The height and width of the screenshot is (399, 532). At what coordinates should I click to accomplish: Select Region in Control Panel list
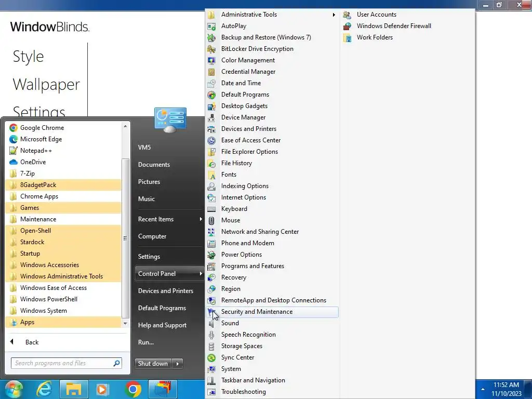[272, 289]
